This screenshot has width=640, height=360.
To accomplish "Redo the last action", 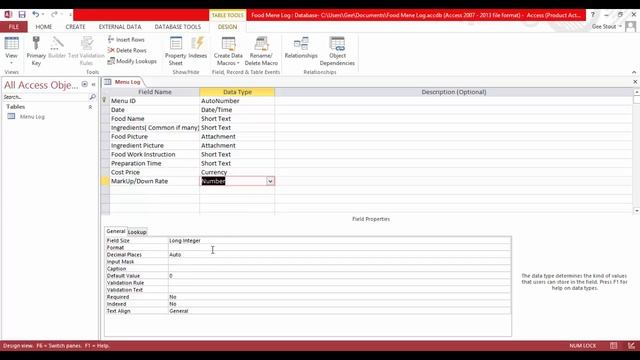I will [54, 15].
